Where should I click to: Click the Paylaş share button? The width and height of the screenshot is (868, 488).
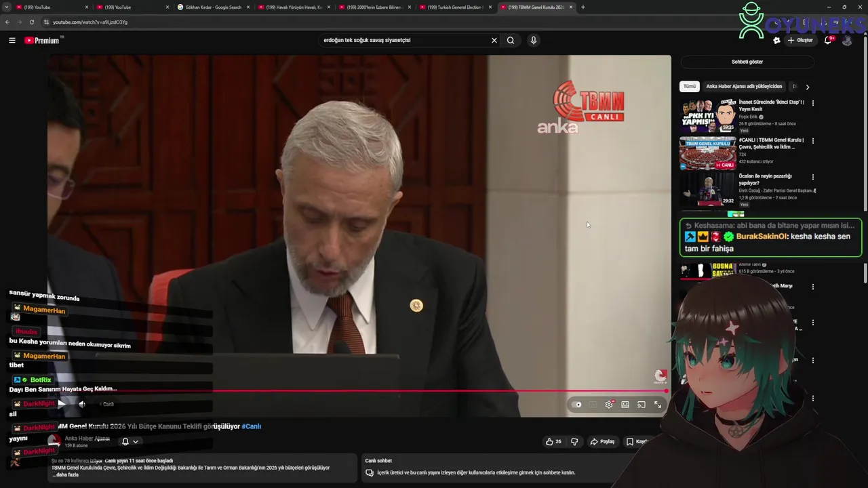(602, 441)
